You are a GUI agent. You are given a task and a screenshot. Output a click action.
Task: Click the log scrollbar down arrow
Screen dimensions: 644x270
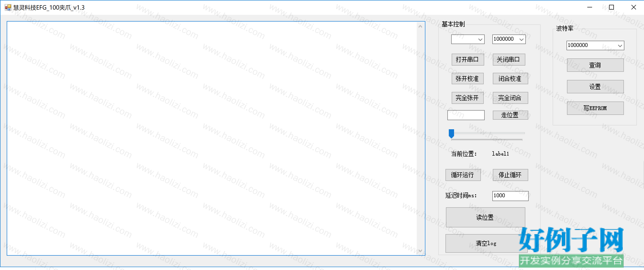[x=420, y=251]
